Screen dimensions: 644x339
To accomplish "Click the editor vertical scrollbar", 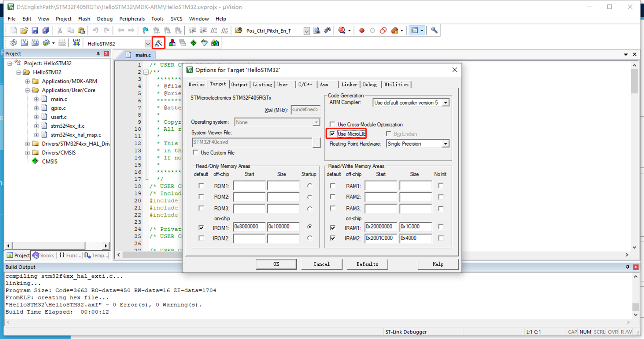I will click(634, 156).
